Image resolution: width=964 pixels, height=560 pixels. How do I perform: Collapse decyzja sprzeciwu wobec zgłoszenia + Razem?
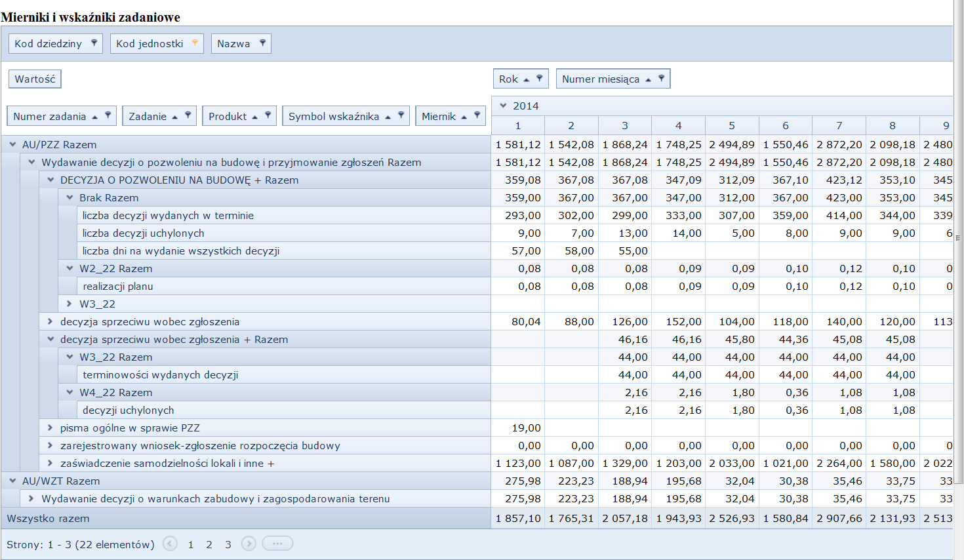click(x=50, y=339)
